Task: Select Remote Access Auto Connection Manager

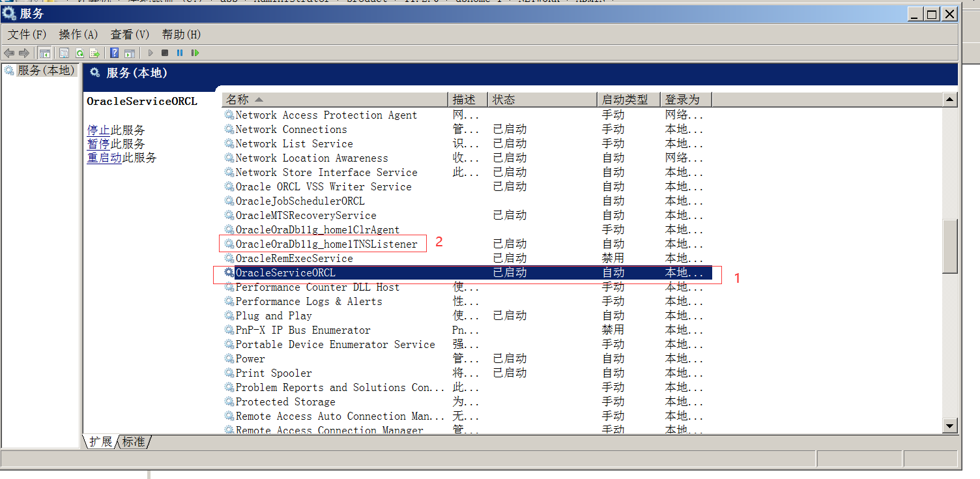Action: pyautogui.click(x=340, y=416)
